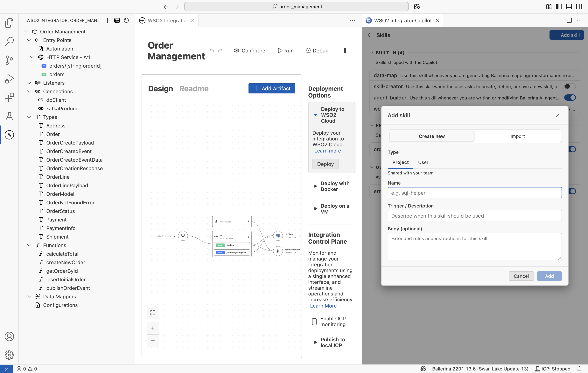Click the redo arrow beside Order Management
Viewport: 588px width, 373px height.
[x=220, y=51]
